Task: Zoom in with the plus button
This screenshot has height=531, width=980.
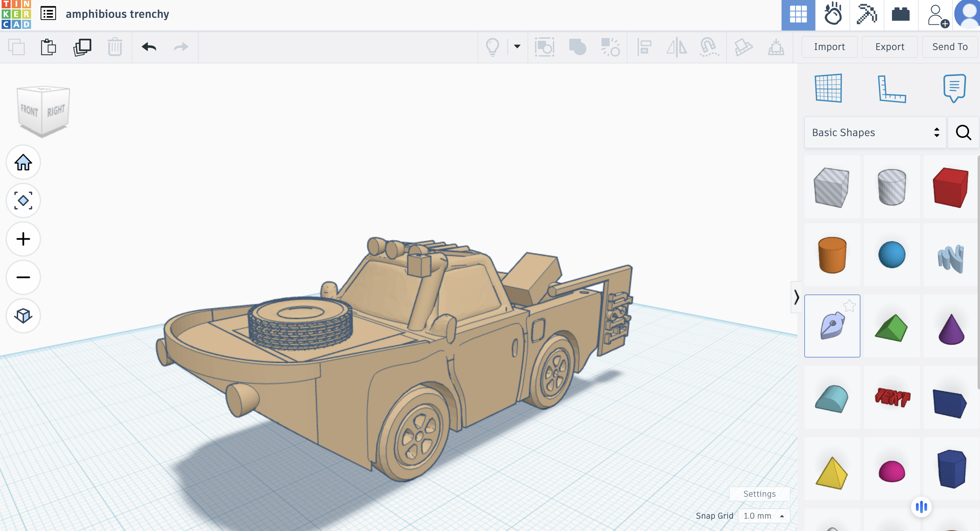Action: click(x=23, y=239)
